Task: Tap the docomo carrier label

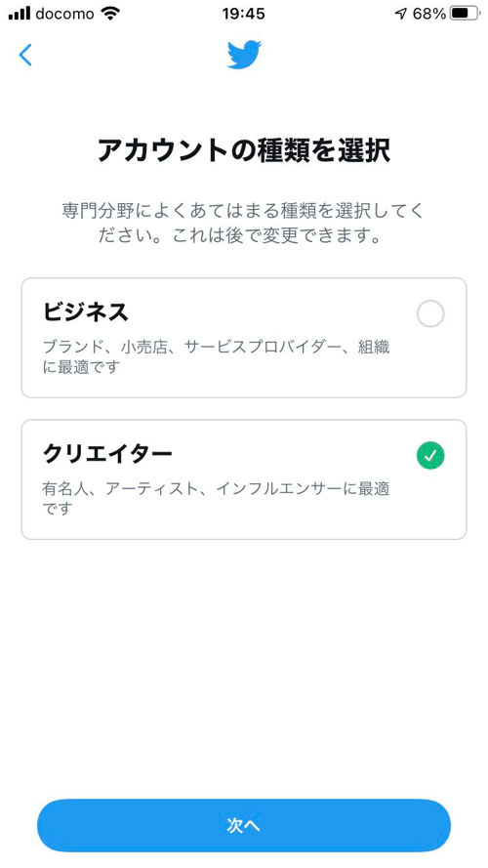Action: [64, 14]
